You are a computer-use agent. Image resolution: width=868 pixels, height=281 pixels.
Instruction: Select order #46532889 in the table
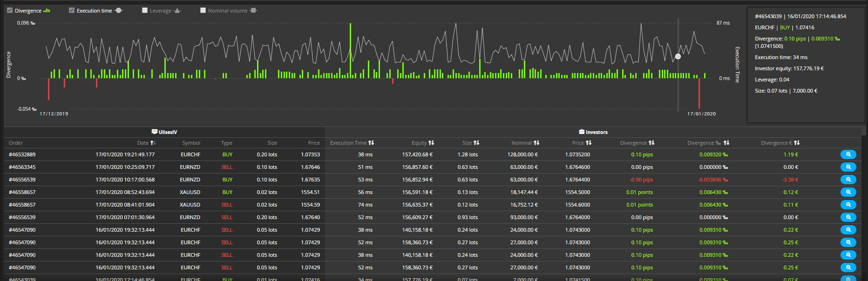coord(22,154)
